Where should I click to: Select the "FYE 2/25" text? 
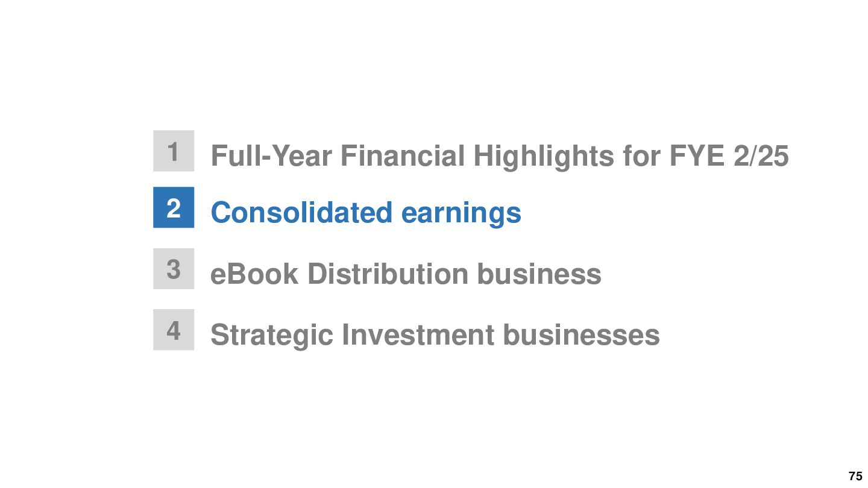click(729, 156)
